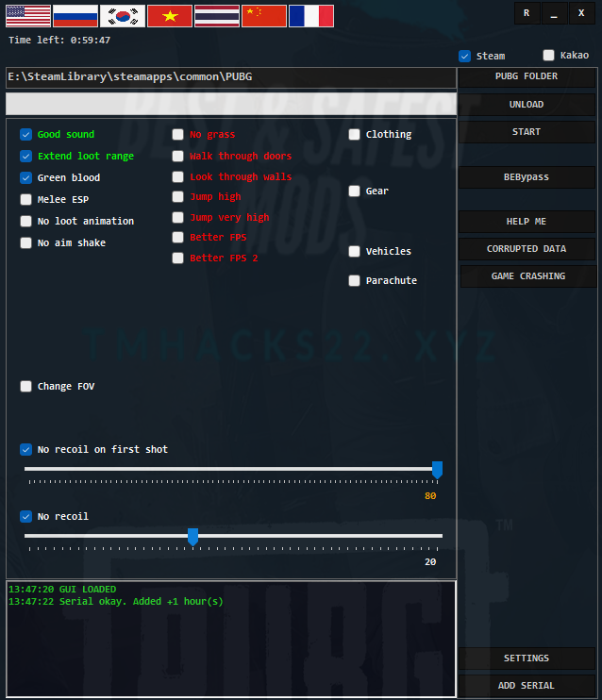Check the Kakao platform option
This screenshot has height=700, width=602.
click(548, 55)
